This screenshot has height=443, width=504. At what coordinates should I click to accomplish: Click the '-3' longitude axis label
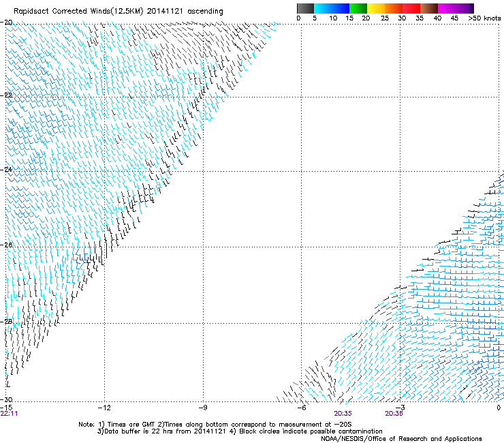tap(400, 408)
